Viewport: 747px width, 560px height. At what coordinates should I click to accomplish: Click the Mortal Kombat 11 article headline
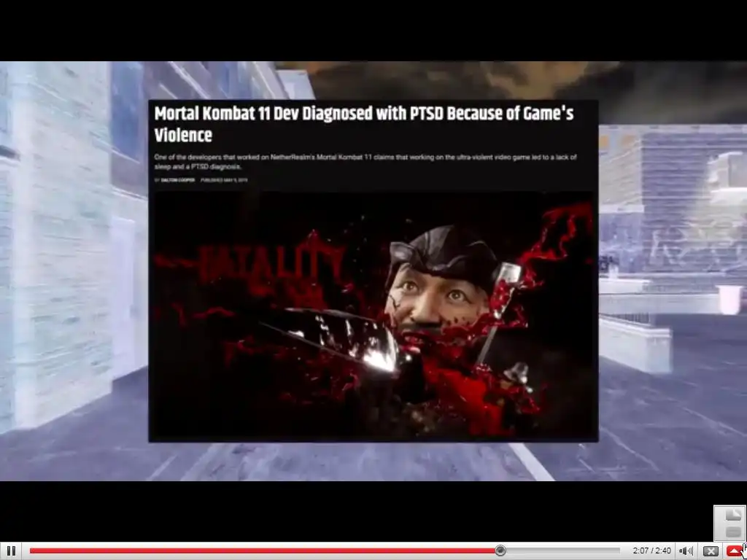click(x=364, y=124)
